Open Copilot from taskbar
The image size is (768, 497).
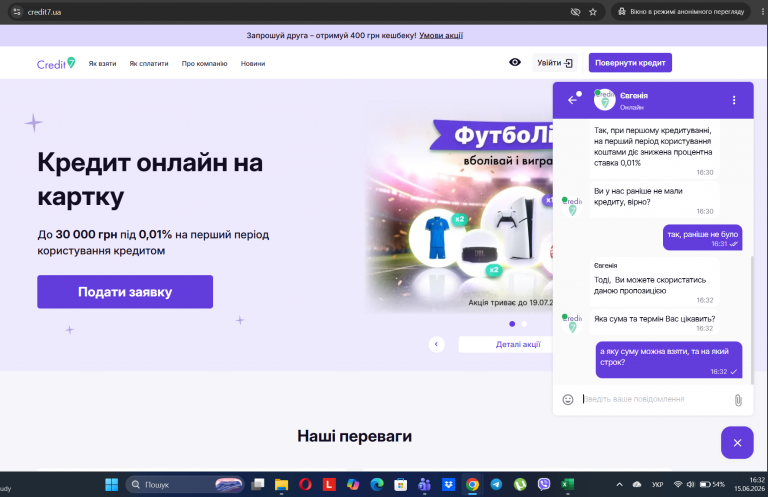353,484
